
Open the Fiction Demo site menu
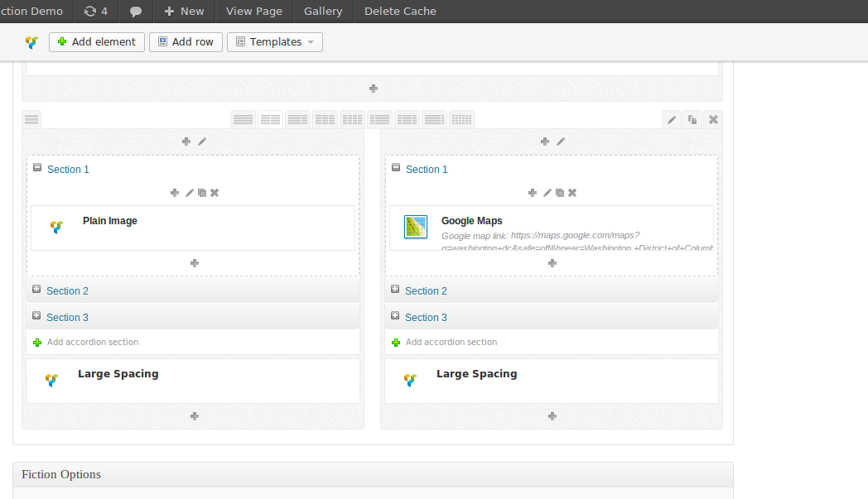tap(31, 11)
